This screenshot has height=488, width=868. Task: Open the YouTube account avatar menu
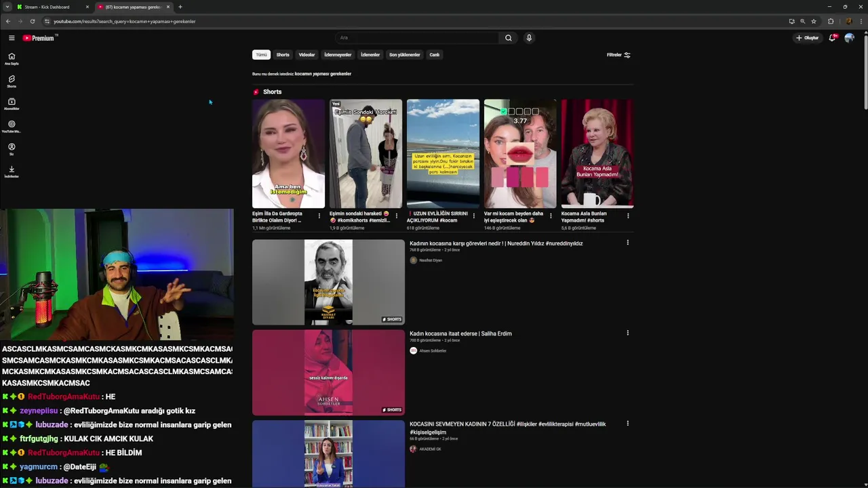point(849,38)
